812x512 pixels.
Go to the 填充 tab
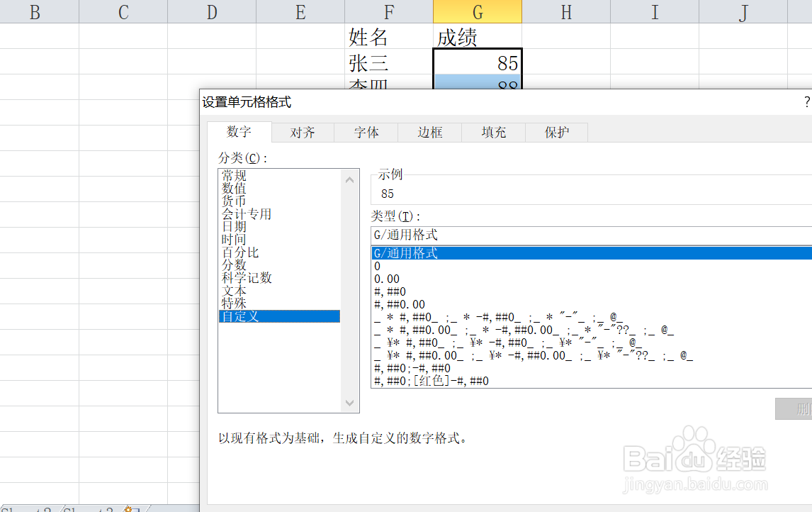(x=494, y=132)
